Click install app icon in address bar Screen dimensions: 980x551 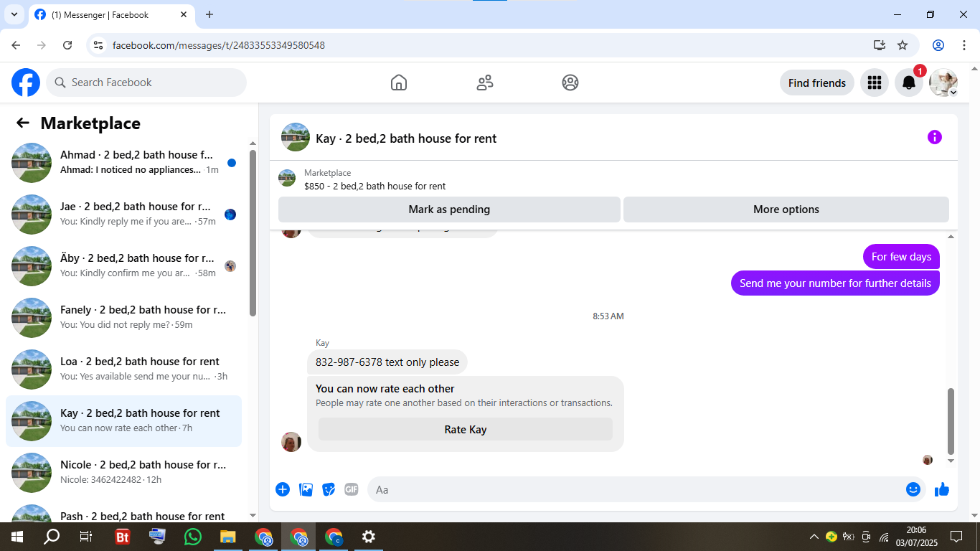[880, 45]
